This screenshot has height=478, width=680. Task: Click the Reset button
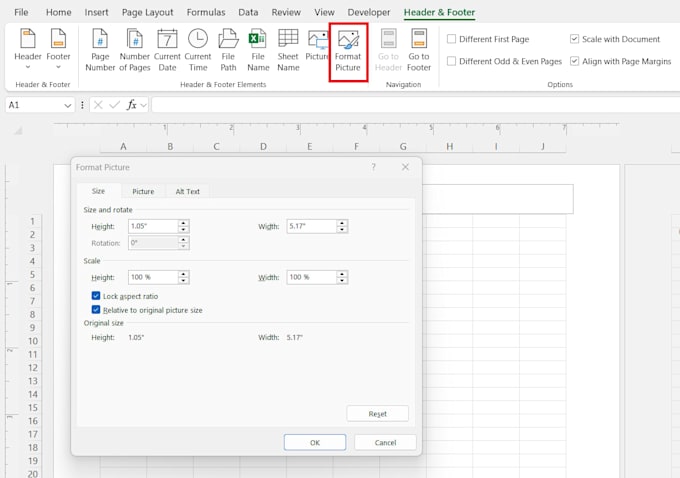pyautogui.click(x=377, y=414)
